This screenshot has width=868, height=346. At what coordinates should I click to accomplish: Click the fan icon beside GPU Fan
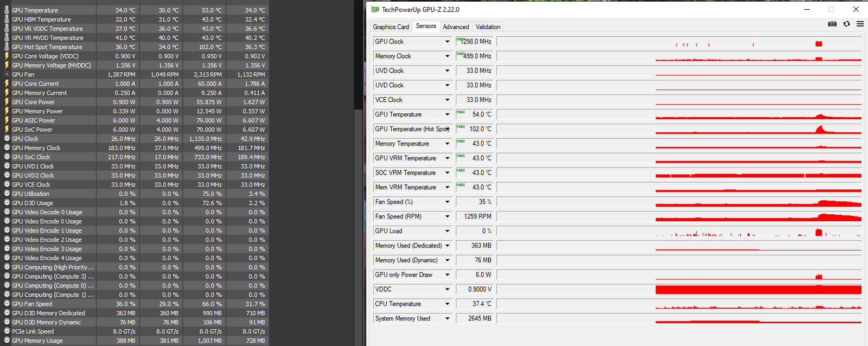(7, 74)
